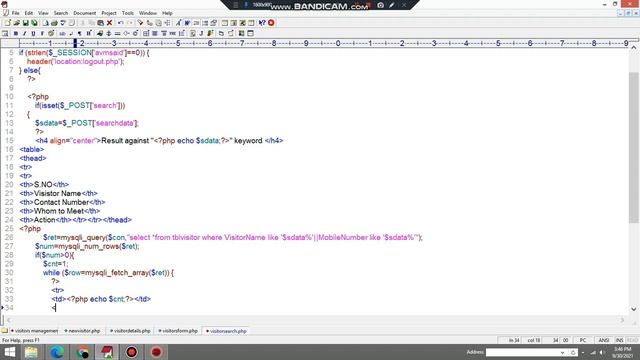This screenshot has height=360, width=640.
Task: Save the file with the floppy disk icon
Action: pyautogui.click(x=26, y=23)
